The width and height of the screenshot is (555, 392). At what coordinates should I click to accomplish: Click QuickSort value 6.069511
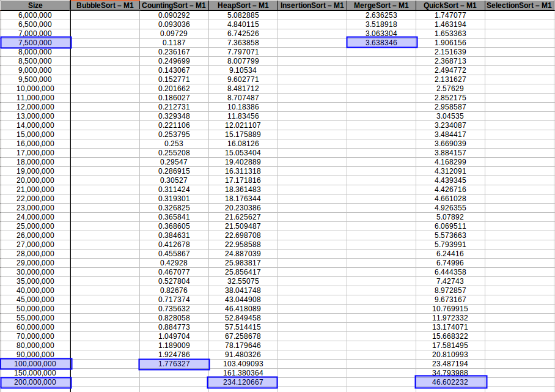(x=450, y=226)
